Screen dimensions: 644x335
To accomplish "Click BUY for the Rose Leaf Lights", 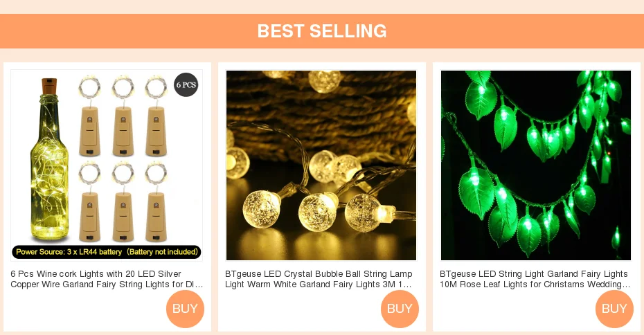I will (614, 309).
